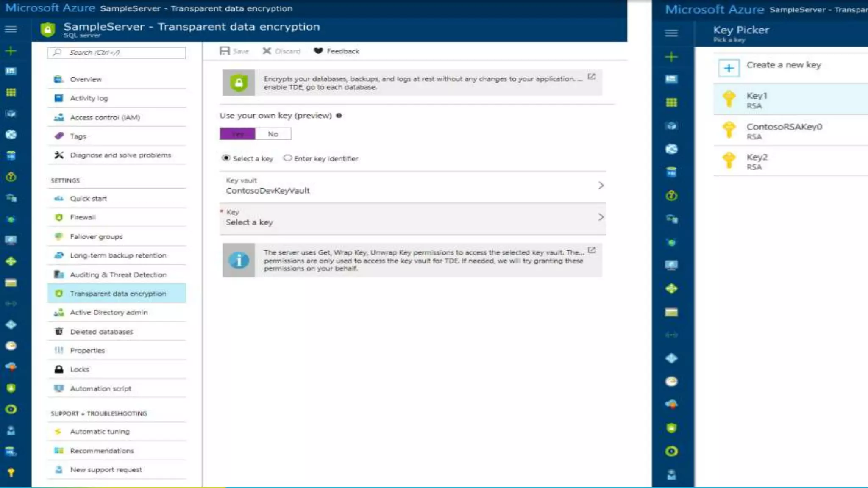Click the green circle icon near bottom of left sidebar
This screenshot has width=868, height=488.
coord(11,409)
